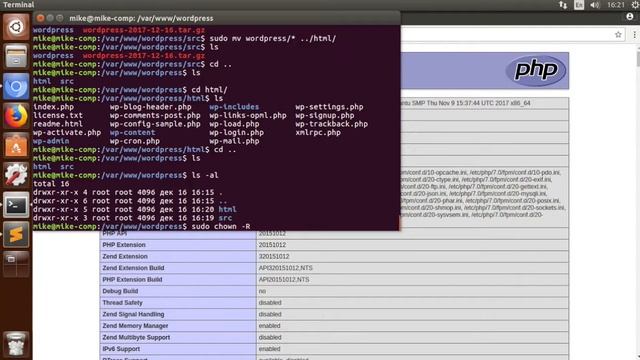Click the 'Zend Signal Handling' row label
This screenshot has width=640, height=360.
(133, 314)
